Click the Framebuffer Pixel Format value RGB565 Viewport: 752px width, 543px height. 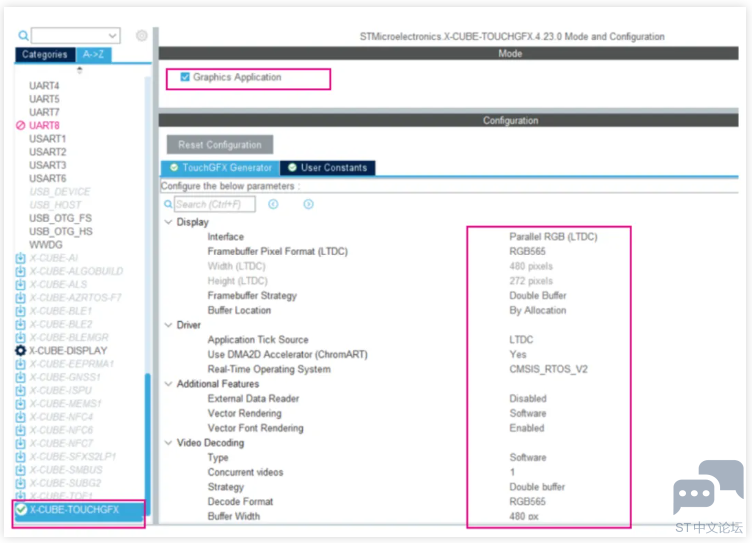click(x=527, y=251)
